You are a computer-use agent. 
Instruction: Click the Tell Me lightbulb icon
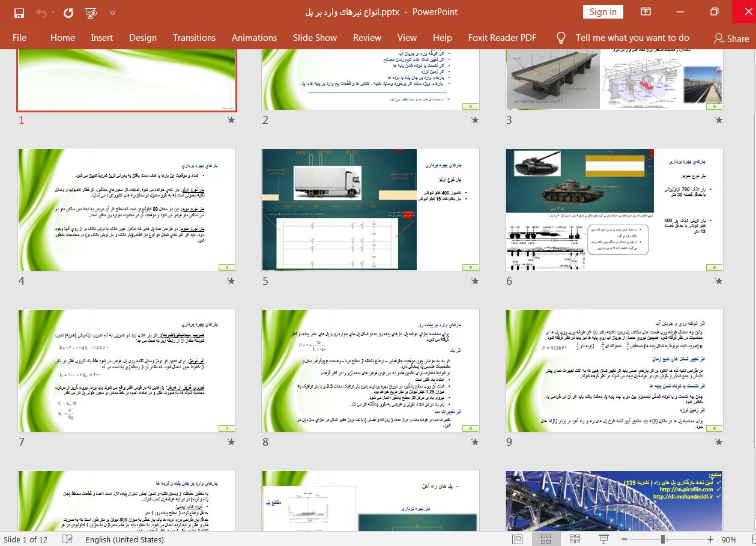point(561,37)
